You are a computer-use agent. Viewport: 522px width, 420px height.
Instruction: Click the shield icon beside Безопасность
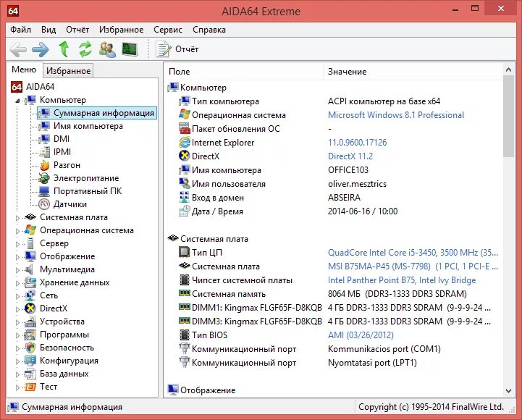pos(30,348)
